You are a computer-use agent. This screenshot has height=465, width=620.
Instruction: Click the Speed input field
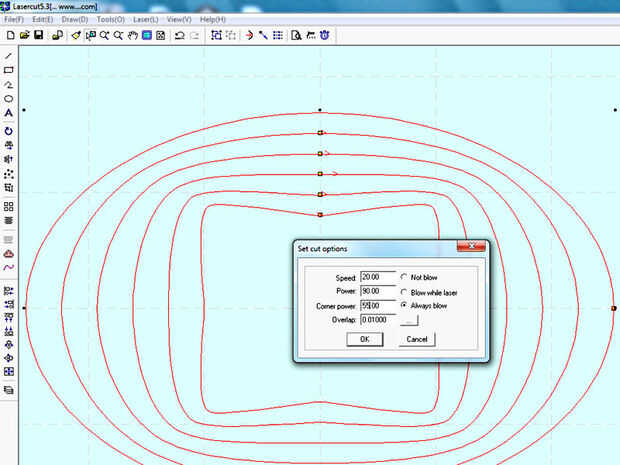(378, 277)
